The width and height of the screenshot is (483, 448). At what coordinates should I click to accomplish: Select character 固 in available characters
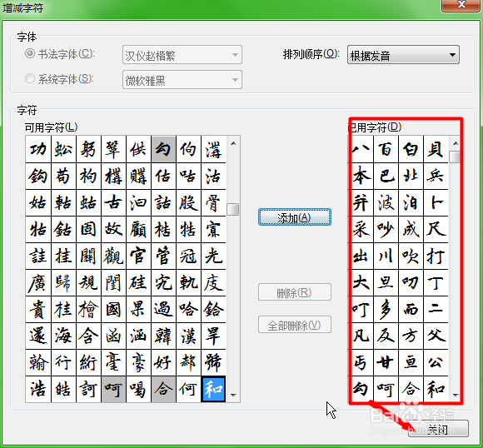(x=88, y=229)
